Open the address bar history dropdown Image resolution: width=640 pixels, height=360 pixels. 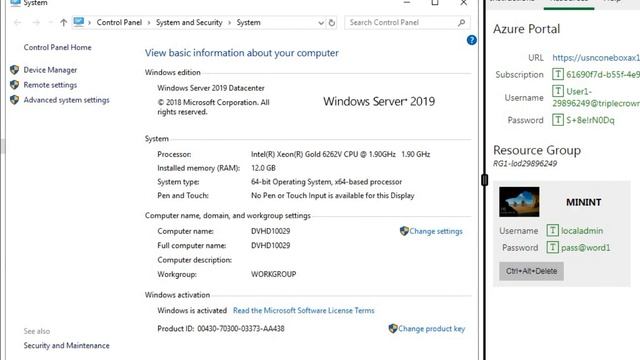(x=321, y=23)
